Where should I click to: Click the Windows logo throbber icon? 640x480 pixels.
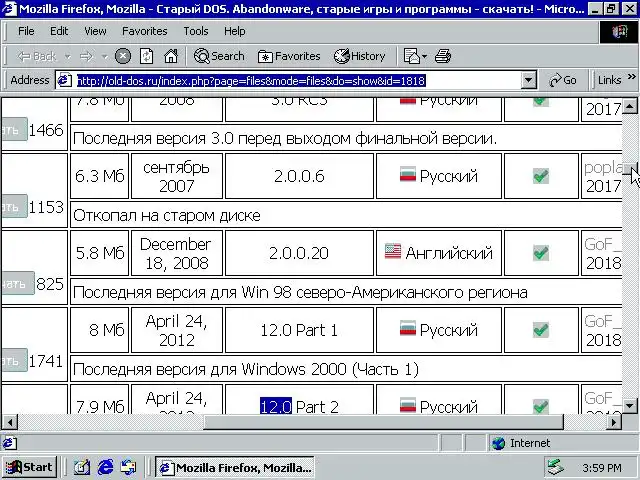(x=619, y=31)
